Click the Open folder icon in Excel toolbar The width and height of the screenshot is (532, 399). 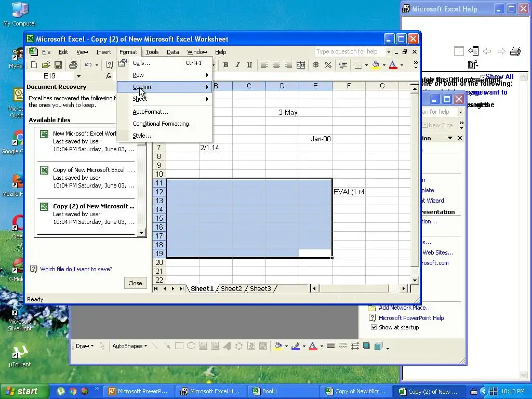(x=46, y=64)
